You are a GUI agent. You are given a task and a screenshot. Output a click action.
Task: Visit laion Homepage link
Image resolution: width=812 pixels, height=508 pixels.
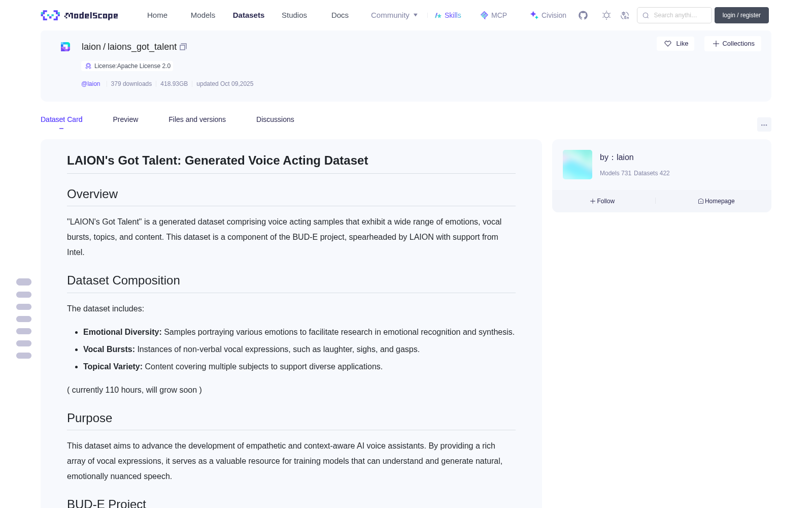716,201
